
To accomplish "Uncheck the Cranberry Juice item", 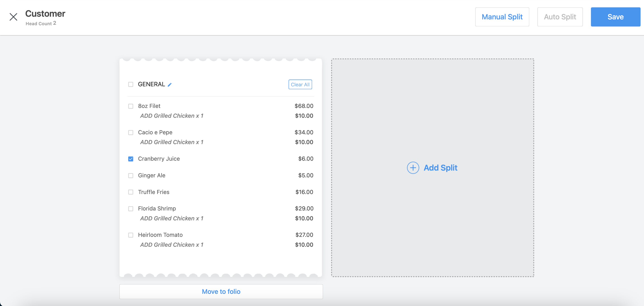I will point(131,159).
